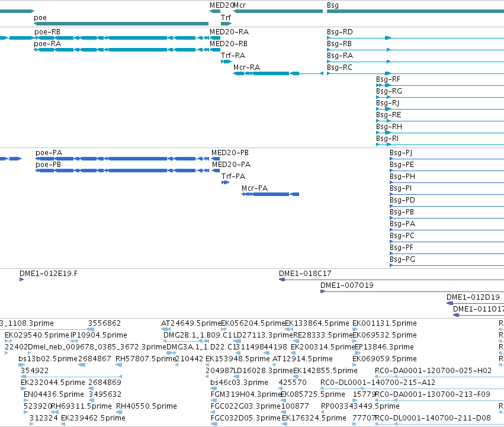The width and height of the screenshot is (504, 427).
Task: Select EST EK133864.5prime
Action: (x=317, y=323)
